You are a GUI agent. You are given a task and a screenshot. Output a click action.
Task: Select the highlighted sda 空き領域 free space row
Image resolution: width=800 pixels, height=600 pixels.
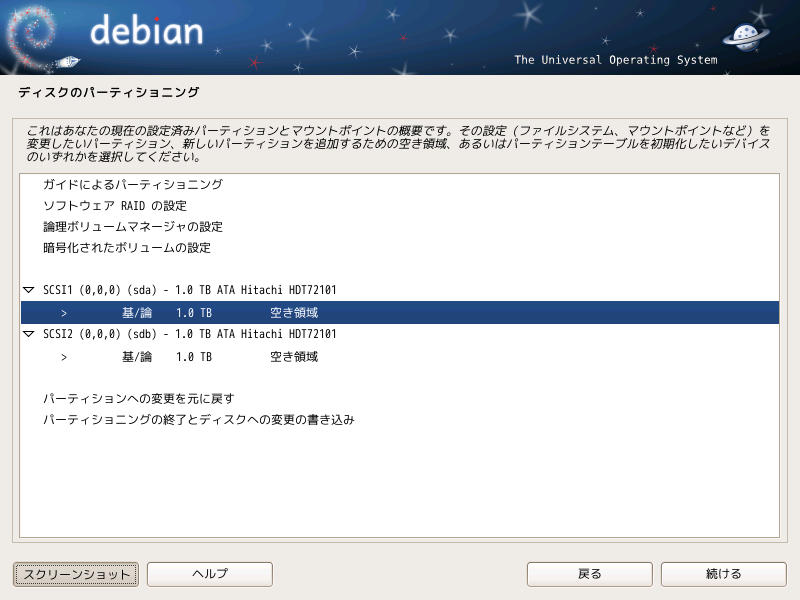pos(399,312)
